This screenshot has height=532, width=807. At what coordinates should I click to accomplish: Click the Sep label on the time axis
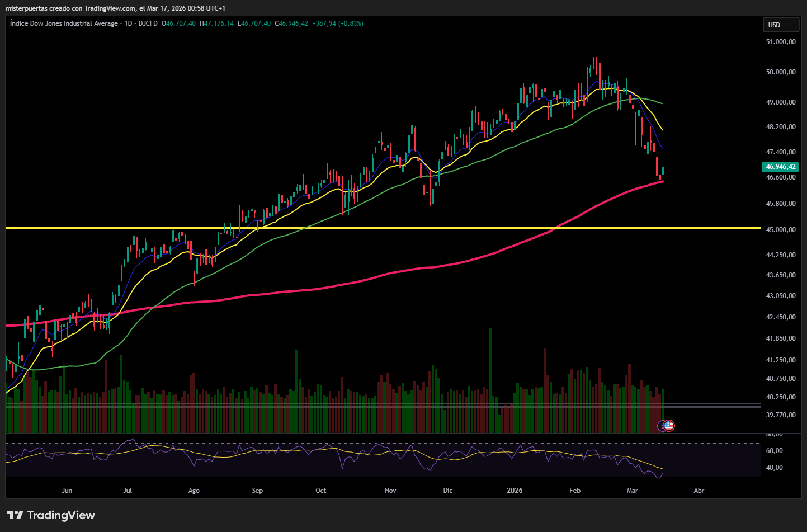tap(257, 491)
